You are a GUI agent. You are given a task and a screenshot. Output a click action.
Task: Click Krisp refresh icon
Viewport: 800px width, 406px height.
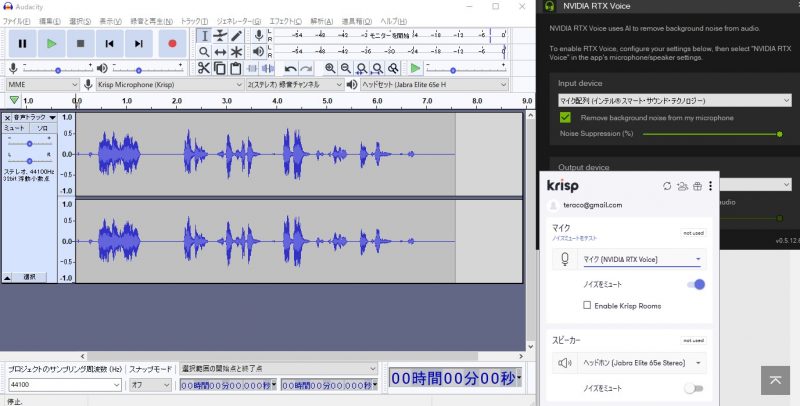pos(667,186)
